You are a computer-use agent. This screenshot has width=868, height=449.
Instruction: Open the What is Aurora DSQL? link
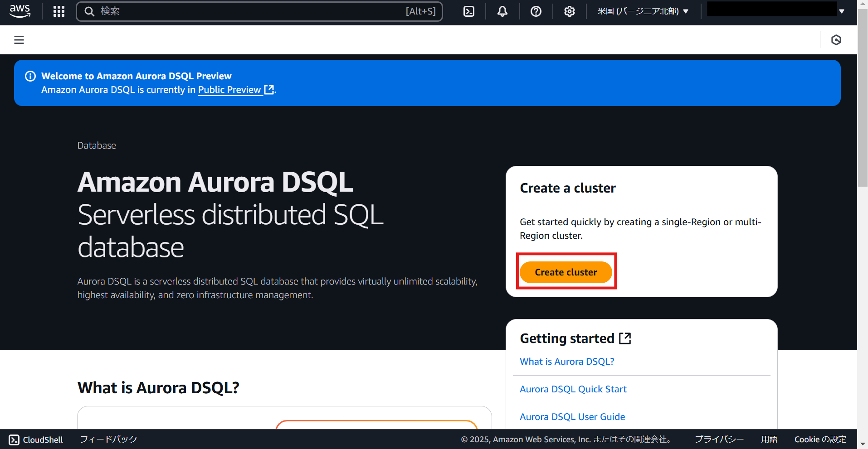[567, 362]
